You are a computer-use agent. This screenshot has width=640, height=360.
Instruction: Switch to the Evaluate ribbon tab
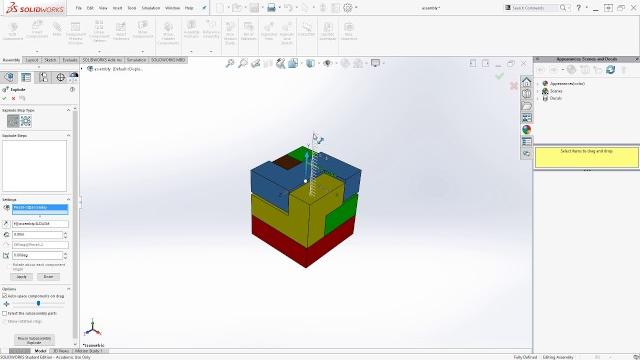70,60
